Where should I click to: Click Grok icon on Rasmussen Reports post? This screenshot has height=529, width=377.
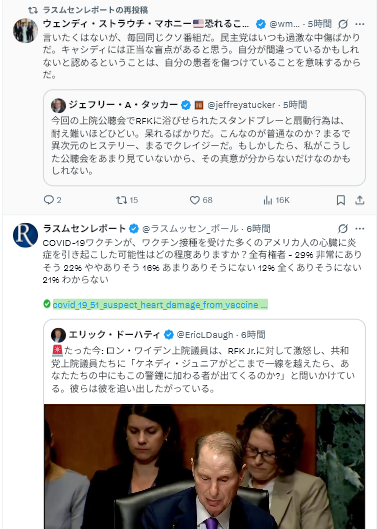pos(343,229)
